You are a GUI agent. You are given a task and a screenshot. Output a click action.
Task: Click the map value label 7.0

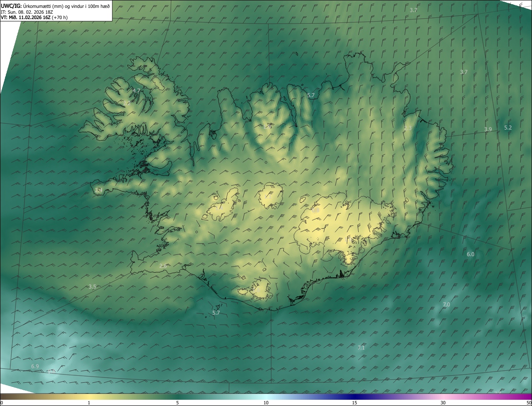pos(446,304)
